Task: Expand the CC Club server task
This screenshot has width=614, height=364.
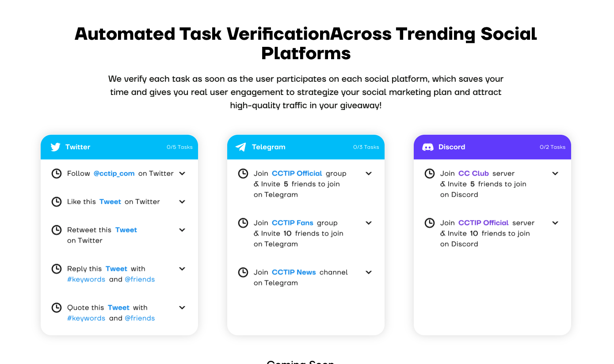Action: point(555,174)
